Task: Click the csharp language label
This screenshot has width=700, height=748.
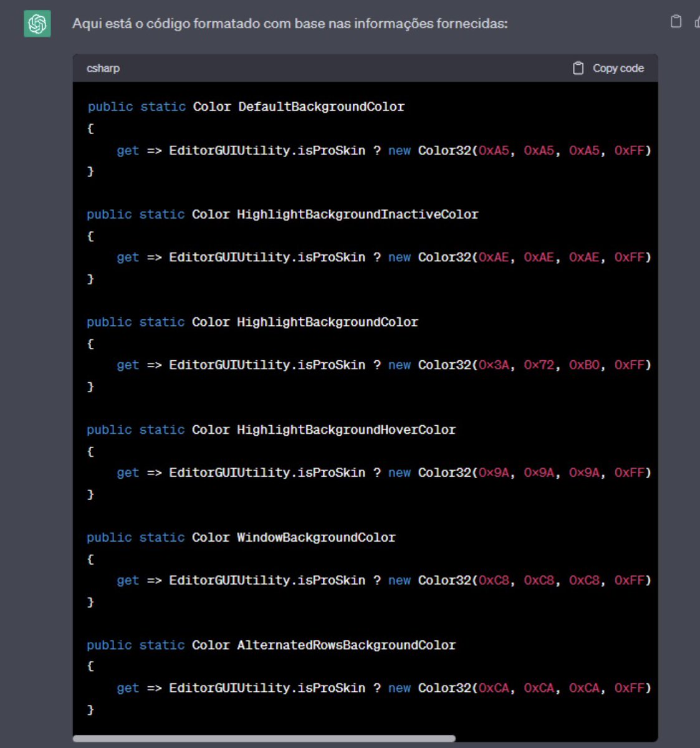Action: [x=103, y=68]
